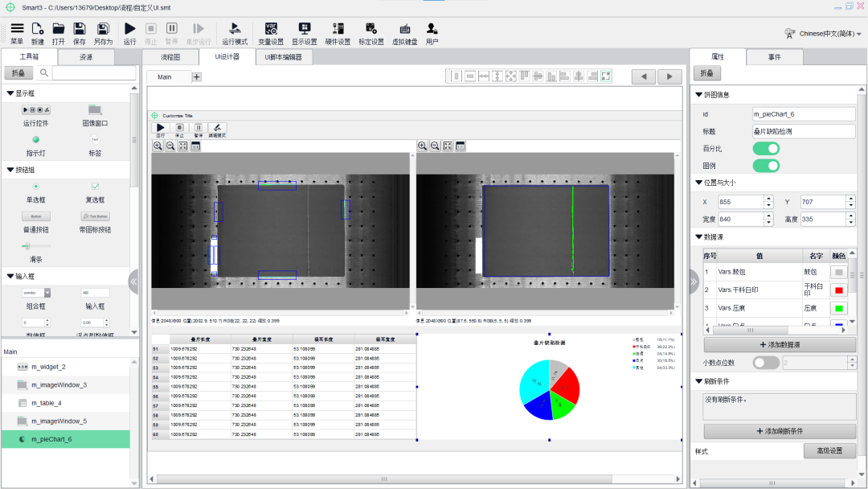Select m_table_4 in the widget list
Screen dimensions: 868x489
click(47, 403)
